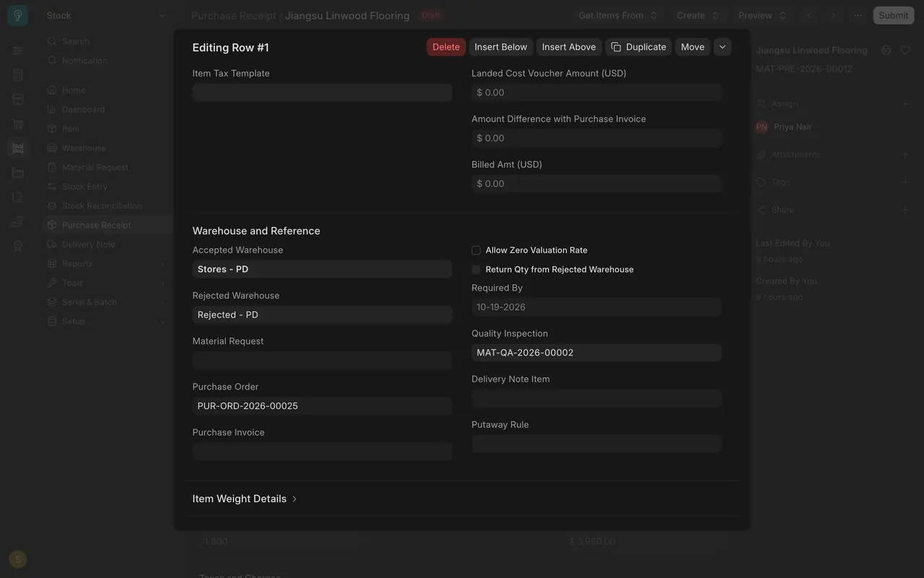Image resolution: width=924 pixels, height=578 pixels.
Task: Click the Accepted Warehouse field Stores - PD
Action: [x=322, y=269]
